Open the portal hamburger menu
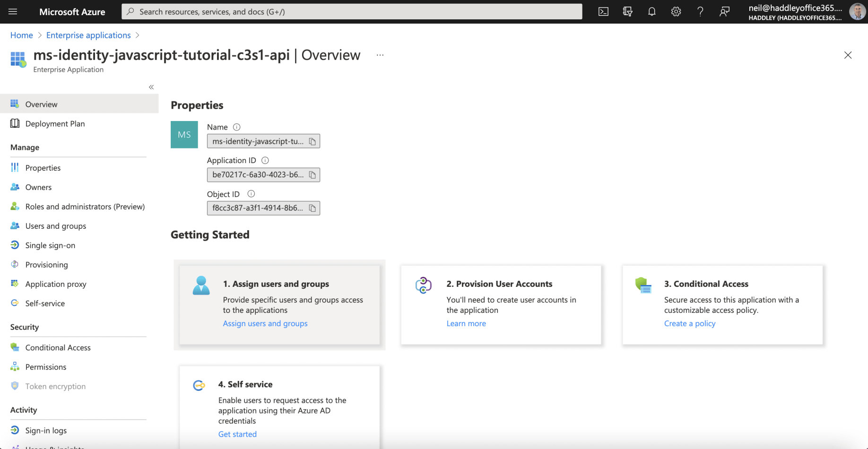 click(13, 12)
